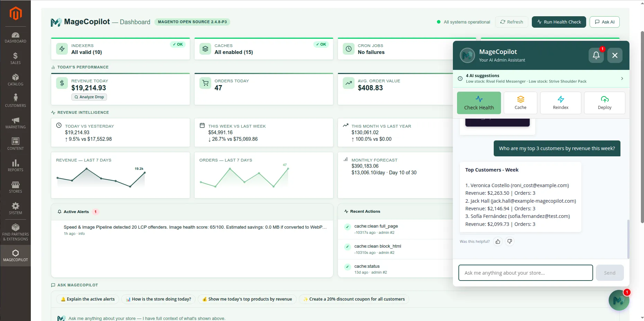Open the Stores sidebar menu
This screenshot has width=644, height=321.
point(16,187)
